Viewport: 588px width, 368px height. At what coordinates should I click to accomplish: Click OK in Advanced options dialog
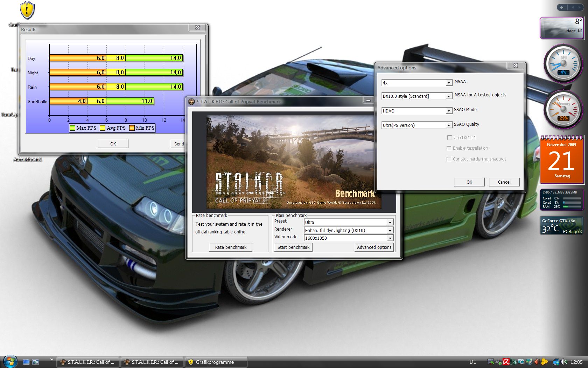click(469, 182)
